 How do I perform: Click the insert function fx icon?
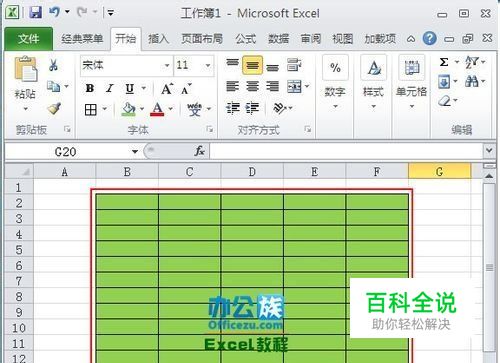(x=199, y=151)
